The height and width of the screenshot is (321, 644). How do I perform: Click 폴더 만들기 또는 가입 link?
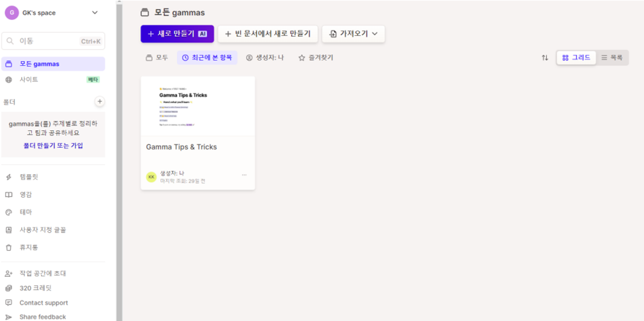(53, 145)
